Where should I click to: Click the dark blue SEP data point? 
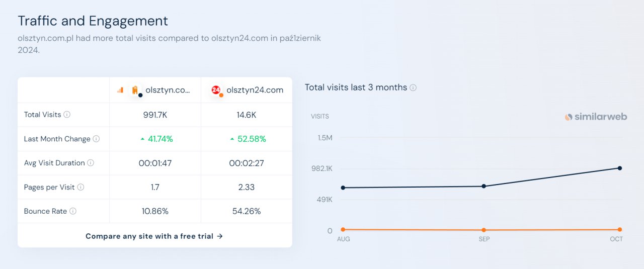(x=484, y=186)
